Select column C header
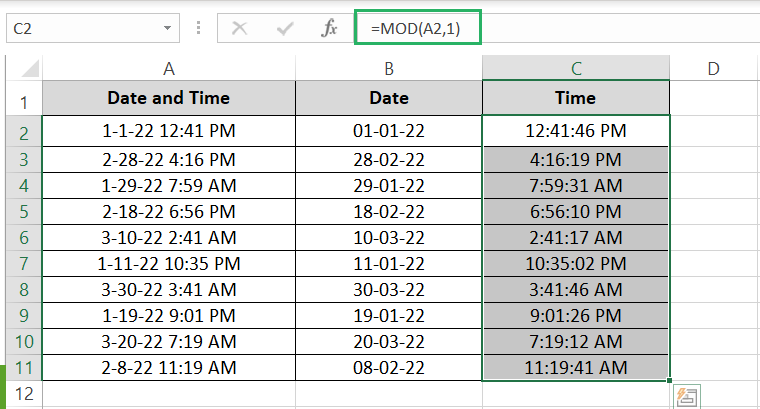Viewport: 760px width, 409px height. pos(576,68)
